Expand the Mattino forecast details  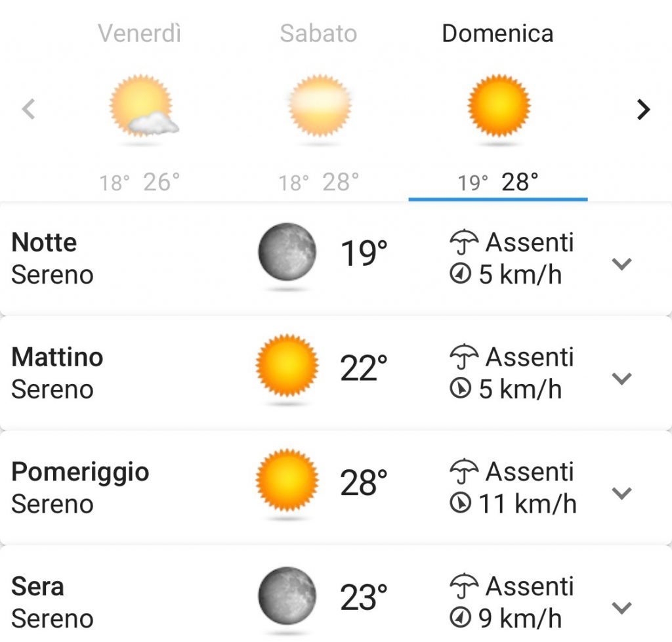coord(622,378)
